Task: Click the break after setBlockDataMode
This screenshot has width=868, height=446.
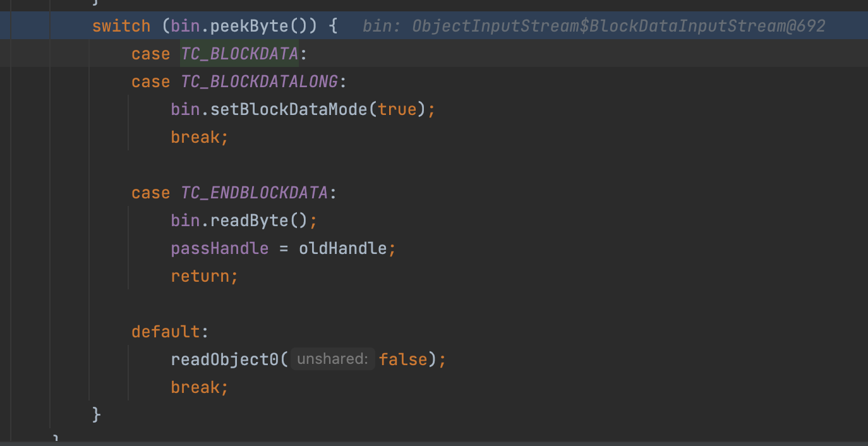Action: (x=195, y=137)
